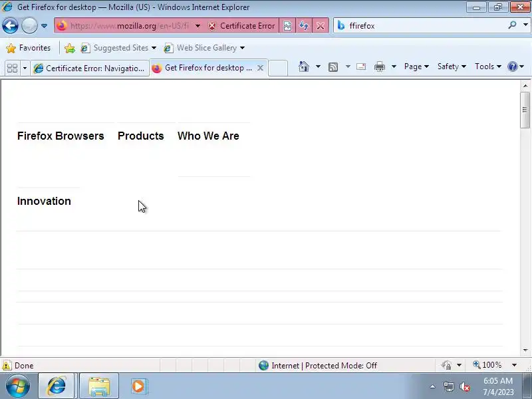Click the RSS Feeds icon
This screenshot has width=532, height=399.
coord(333,67)
